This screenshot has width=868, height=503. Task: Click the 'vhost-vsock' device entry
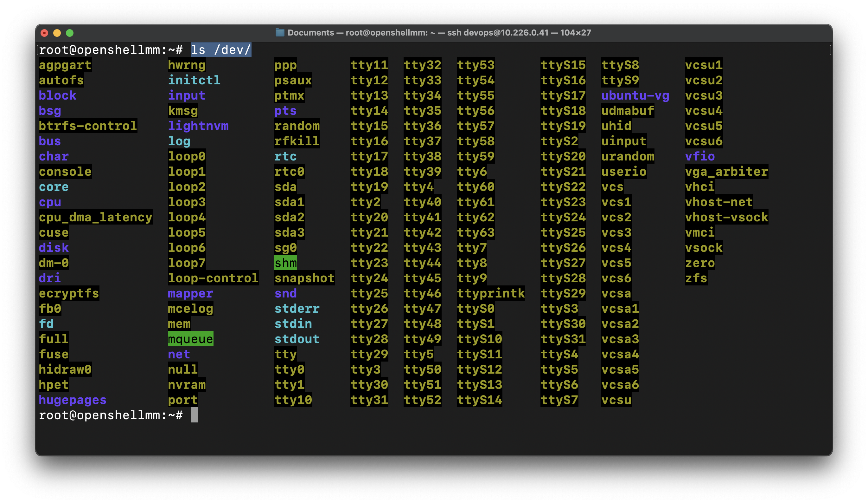tap(726, 218)
